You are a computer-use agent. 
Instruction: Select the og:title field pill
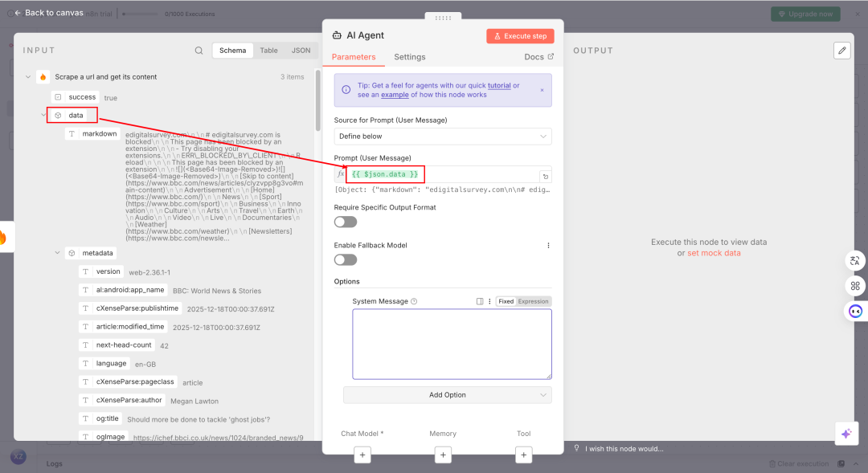pos(100,418)
